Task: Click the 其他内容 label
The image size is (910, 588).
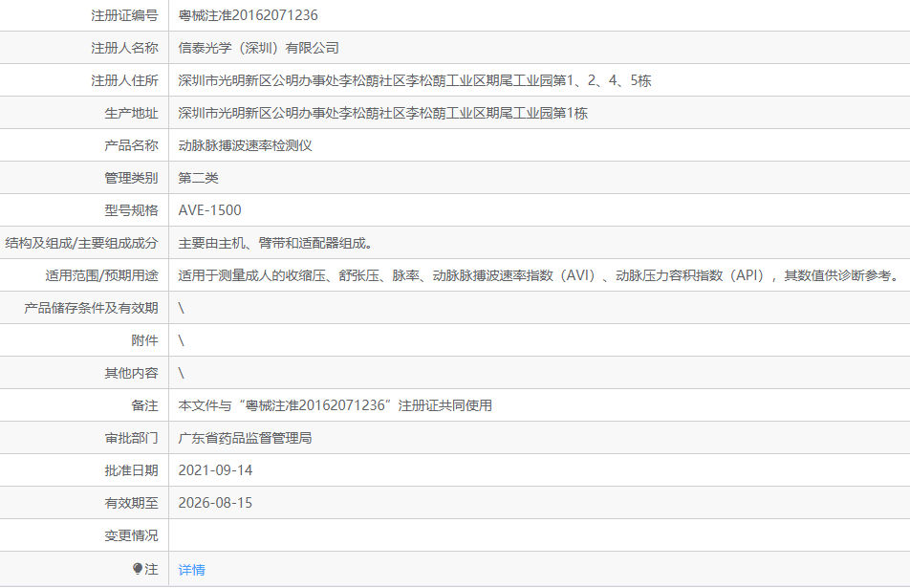Action: (131, 373)
